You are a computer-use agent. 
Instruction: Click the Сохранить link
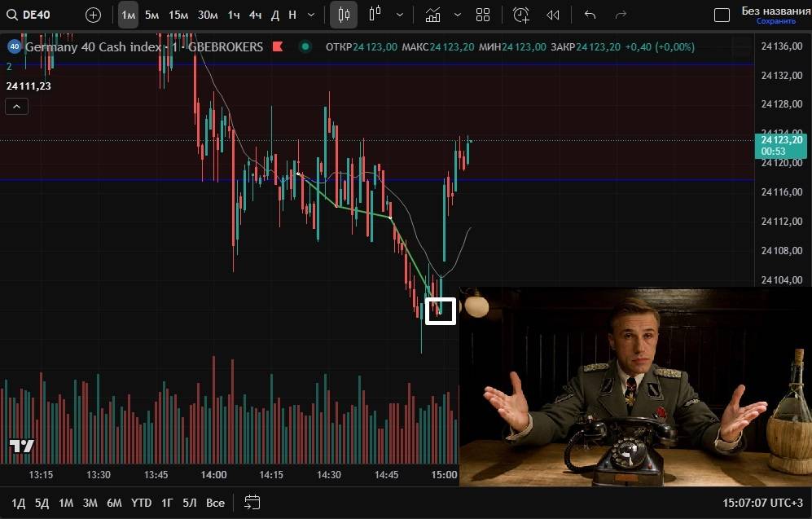(775, 21)
